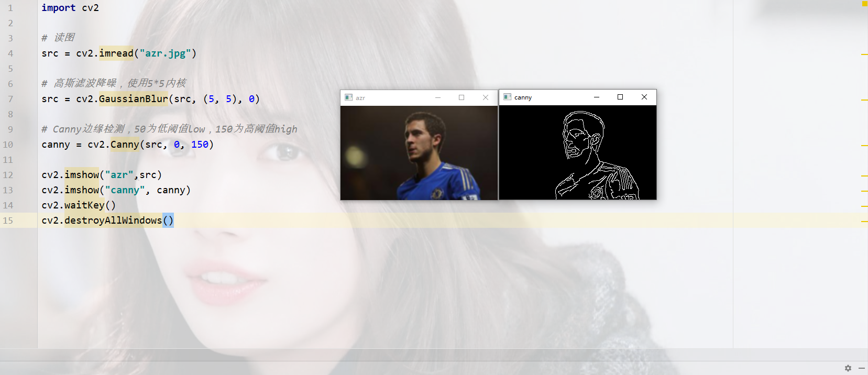
Task: Minimize the azr window
Action: click(x=438, y=97)
